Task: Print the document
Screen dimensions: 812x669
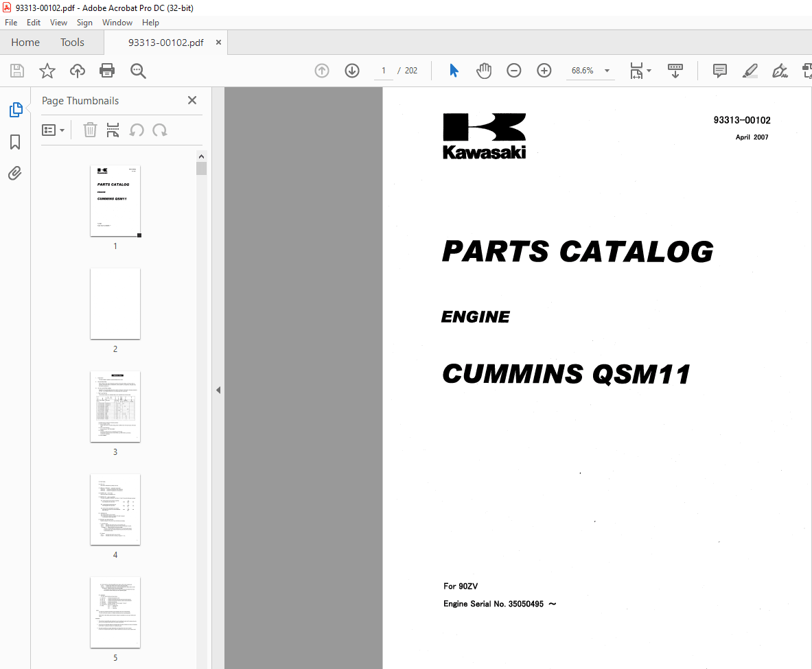Action: 108,70
